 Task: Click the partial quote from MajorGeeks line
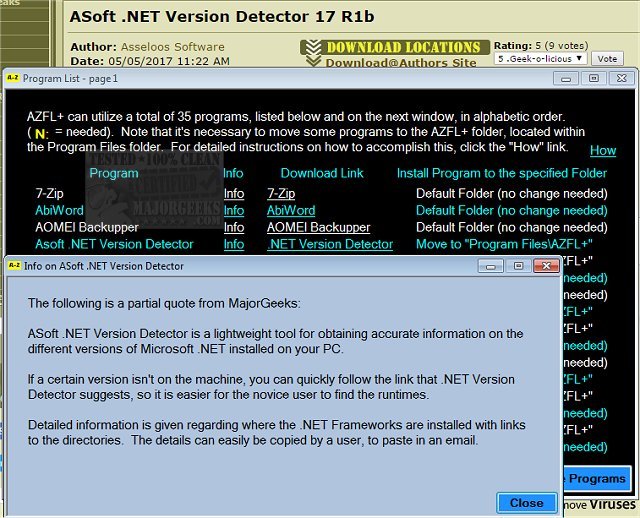(x=164, y=303)
